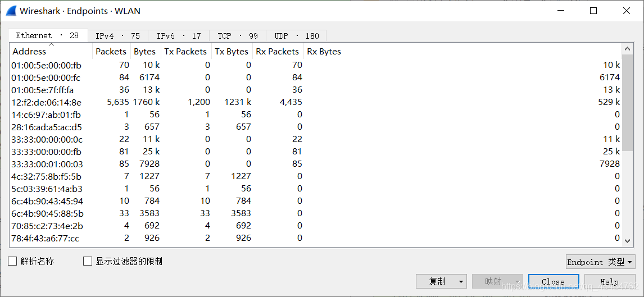Click the 7928 Bytes cell

click(149, 164)
